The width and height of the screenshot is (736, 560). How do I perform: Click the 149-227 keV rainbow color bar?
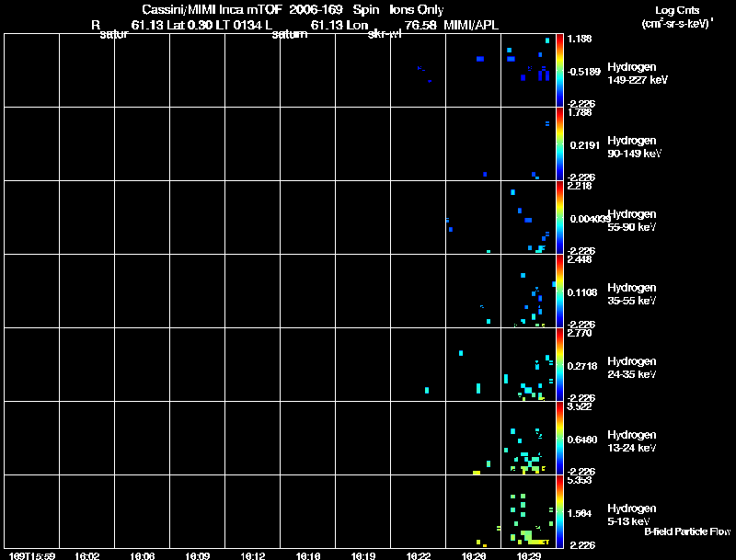pyautogui.click(x=559, y=71)
